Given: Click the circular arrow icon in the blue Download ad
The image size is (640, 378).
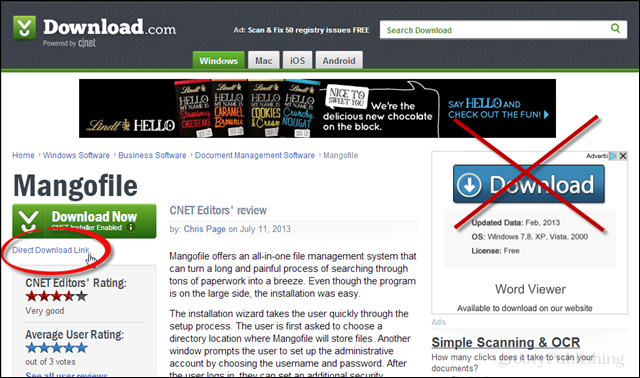Looking at the screenshot, I should [x=469, y=185].
